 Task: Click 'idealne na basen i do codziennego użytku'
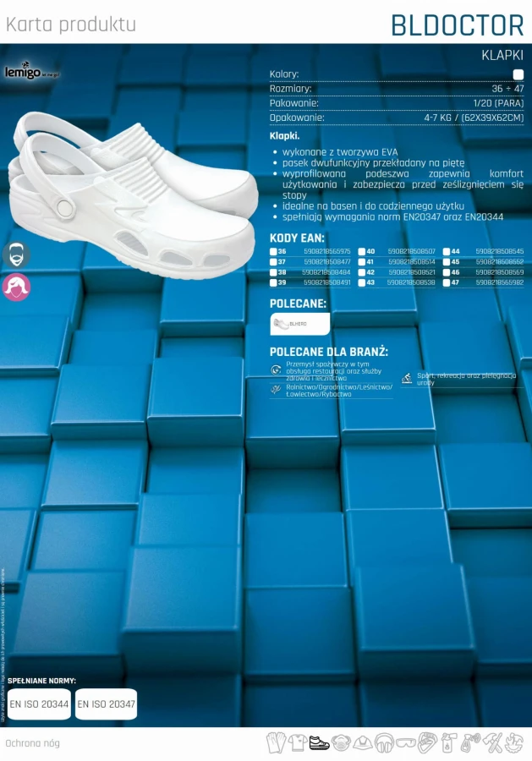tap(373, 206)
